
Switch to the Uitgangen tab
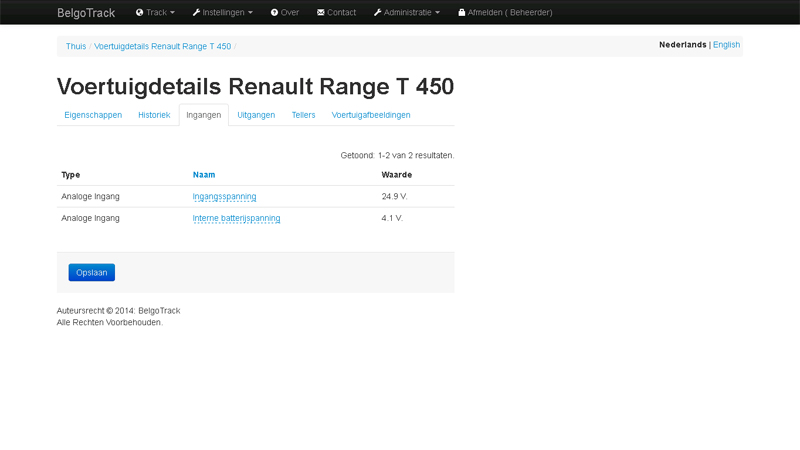tap(256, 115)
